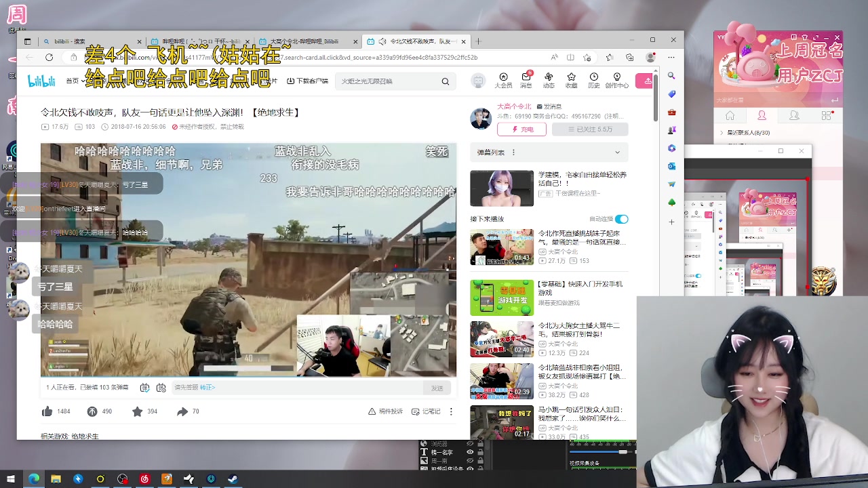Click browser refresh button
Image resolution: width=868 pixels, height=488 pixels.
point(49,58)
